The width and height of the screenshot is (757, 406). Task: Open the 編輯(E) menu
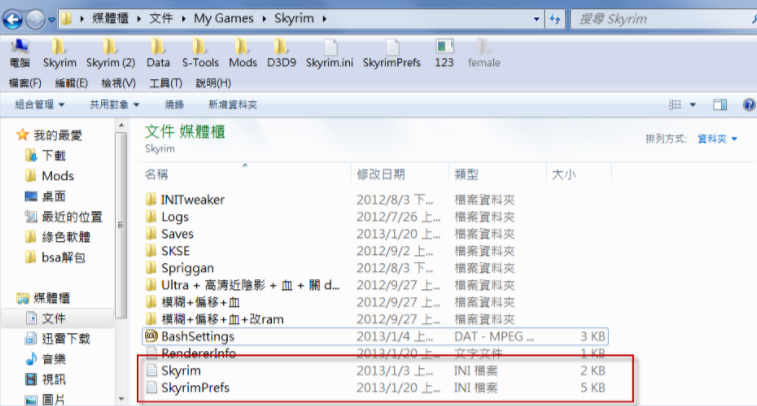71,83
